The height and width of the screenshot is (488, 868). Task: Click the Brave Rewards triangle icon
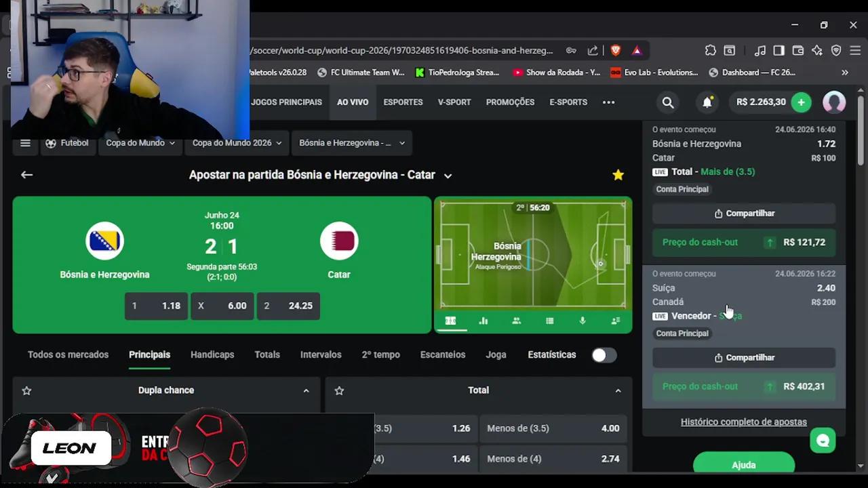[637, 50]
